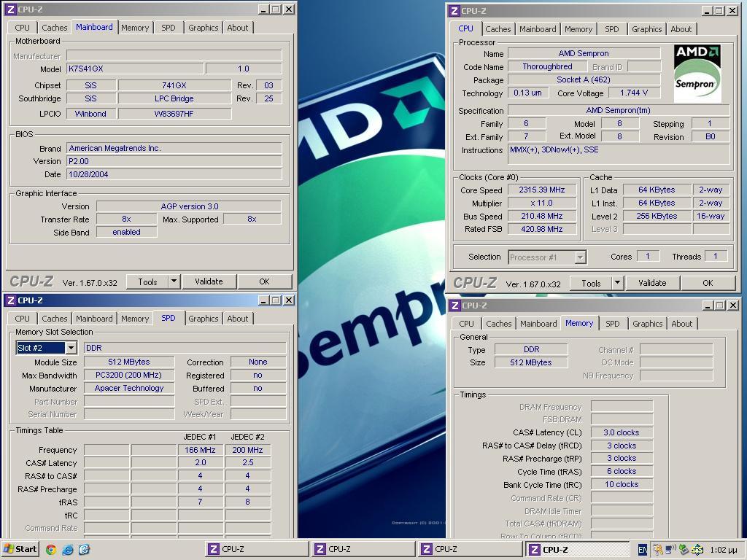Screen dimensions: 747x560
Task: Click the LPC Bridge southbridge field
Action: pos(174,98)
